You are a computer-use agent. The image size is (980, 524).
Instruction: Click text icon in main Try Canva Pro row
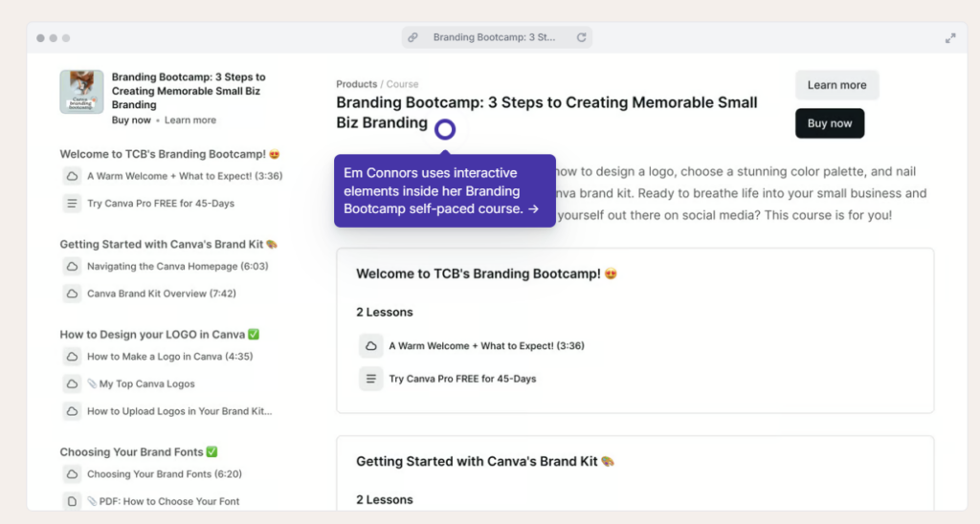pos(370,379)
